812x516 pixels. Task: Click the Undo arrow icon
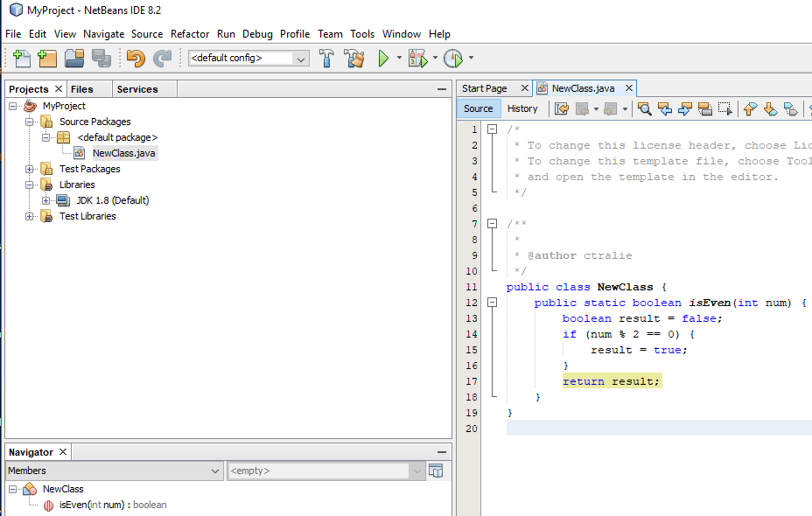(136, 58)
